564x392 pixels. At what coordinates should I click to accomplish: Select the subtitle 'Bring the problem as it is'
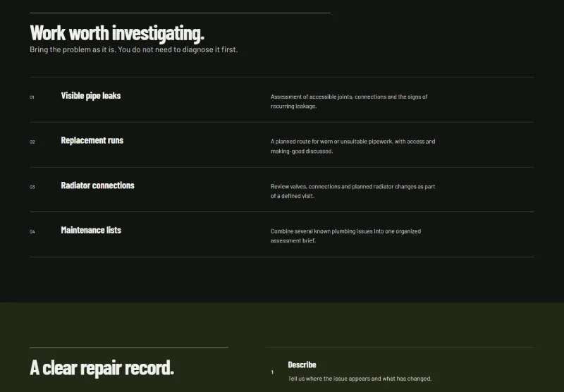coord(133,49)
